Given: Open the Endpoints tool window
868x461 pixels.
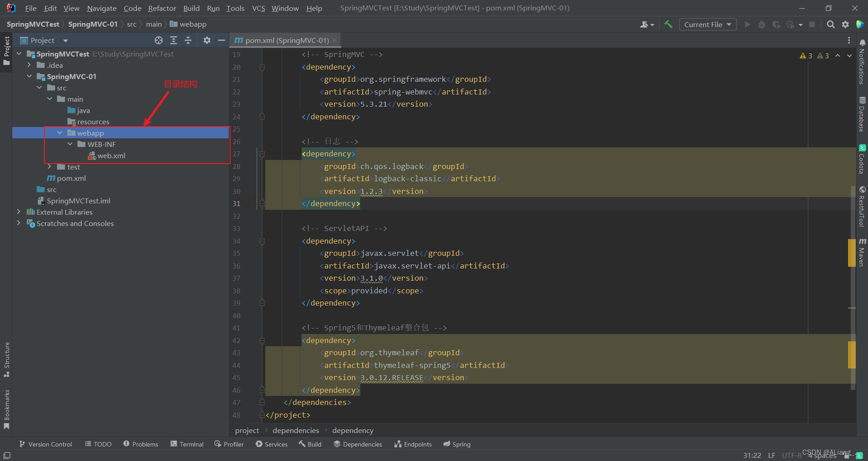Looking at the screenshot, I should point(413,444).
